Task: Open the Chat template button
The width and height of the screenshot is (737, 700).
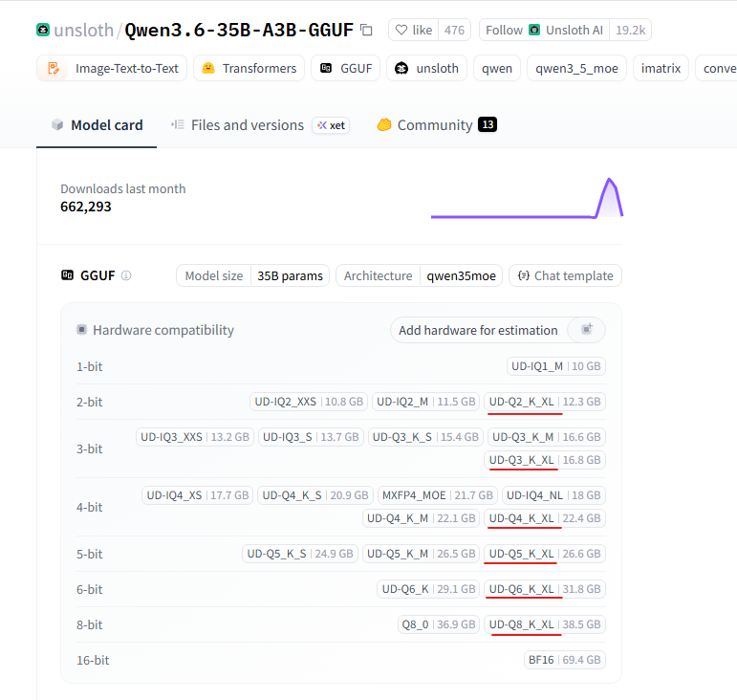Action: pyautogui.click(x=566, y=275)
